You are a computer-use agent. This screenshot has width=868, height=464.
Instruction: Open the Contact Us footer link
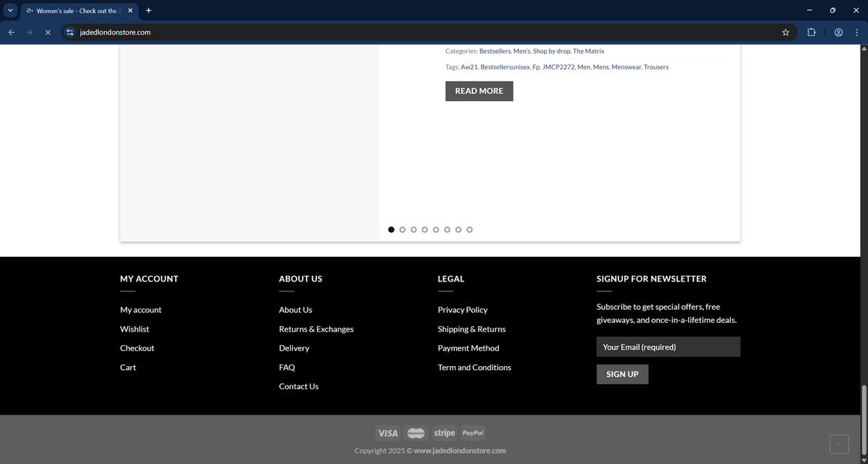point(299,386)
